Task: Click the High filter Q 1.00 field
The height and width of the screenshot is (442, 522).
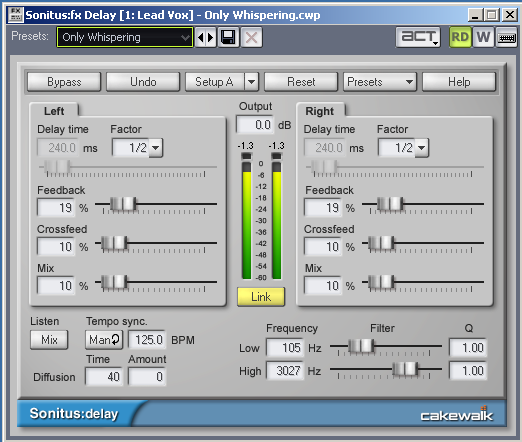Action: pyautogui.click(x=468, y=371)
